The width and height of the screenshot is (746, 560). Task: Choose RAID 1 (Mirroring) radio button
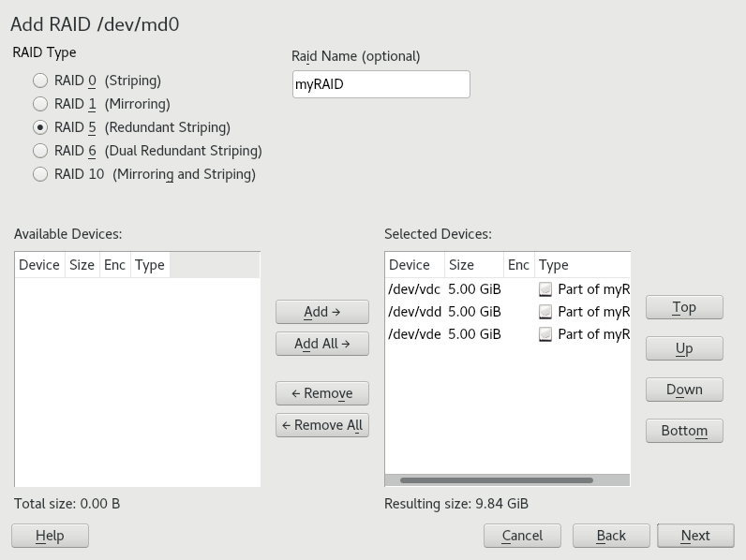click(40, 104)
